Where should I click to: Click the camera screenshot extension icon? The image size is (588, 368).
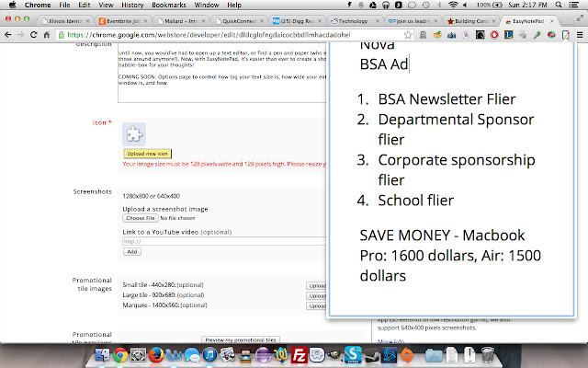point(451,35)
